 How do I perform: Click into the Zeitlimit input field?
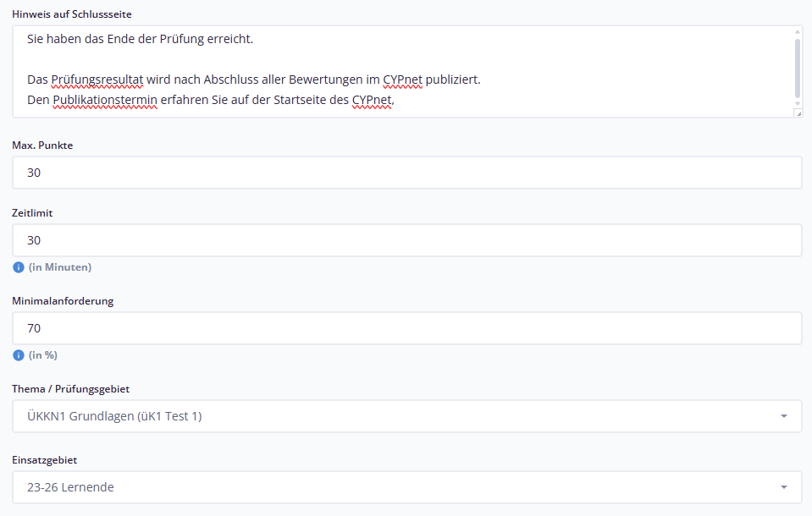(406, 240)
